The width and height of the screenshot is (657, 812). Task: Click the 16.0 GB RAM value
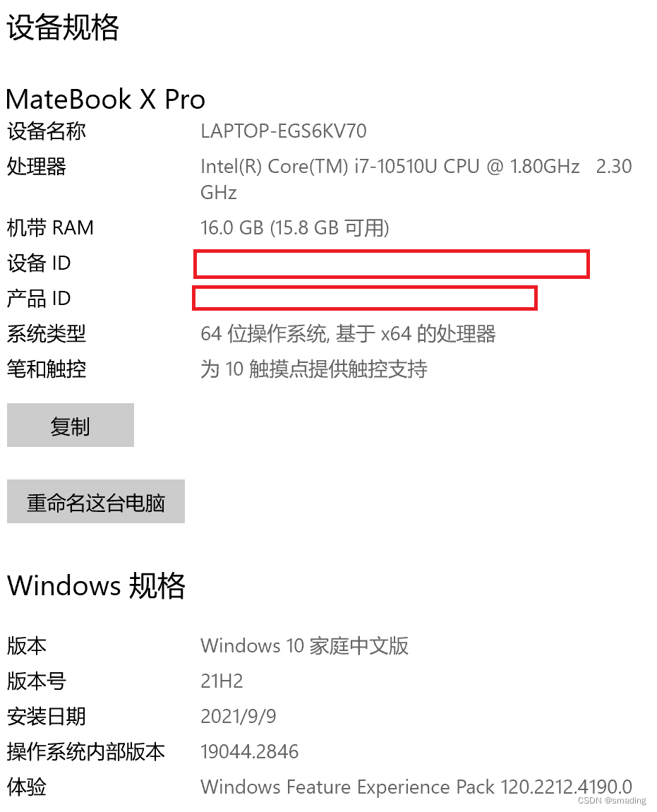click(294, 228)
